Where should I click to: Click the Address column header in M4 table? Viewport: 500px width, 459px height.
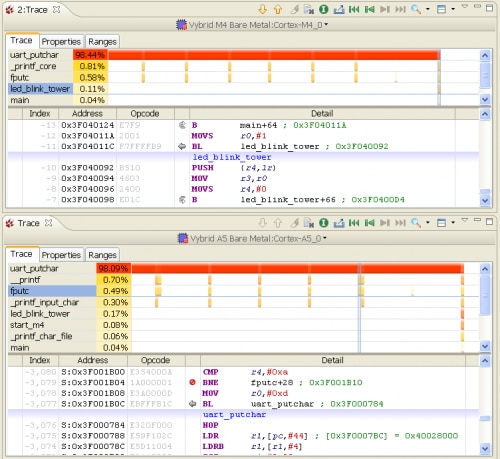pos(87,114)
